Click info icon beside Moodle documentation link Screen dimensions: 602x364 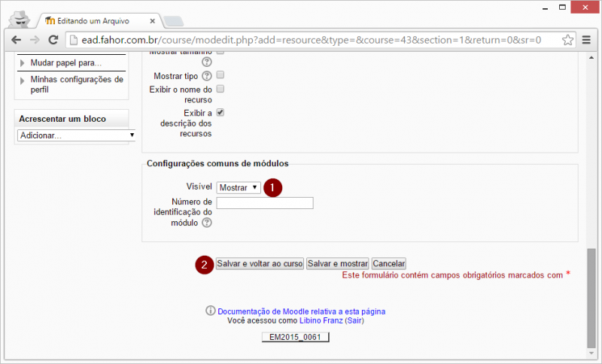[x=211, y=311]
